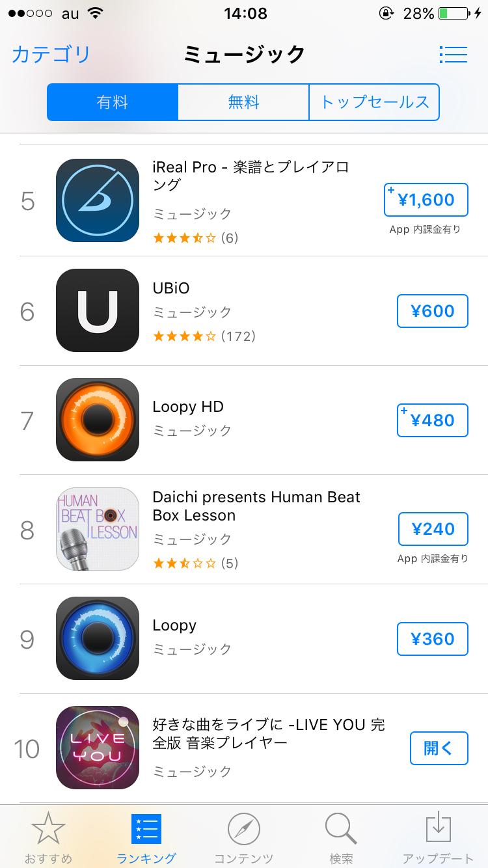Open the blue Loopy app icon

pyautogui.click(x=98, y=638)
